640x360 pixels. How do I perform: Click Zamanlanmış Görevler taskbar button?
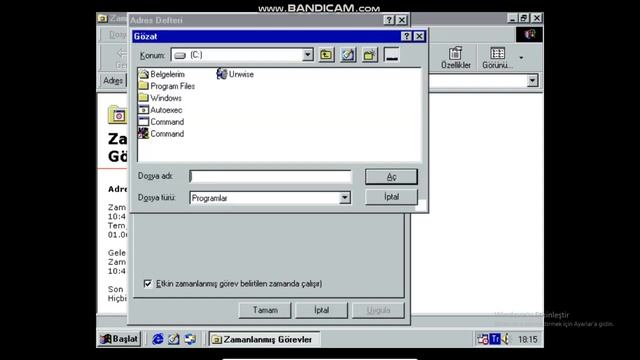(x=264, y=339)
